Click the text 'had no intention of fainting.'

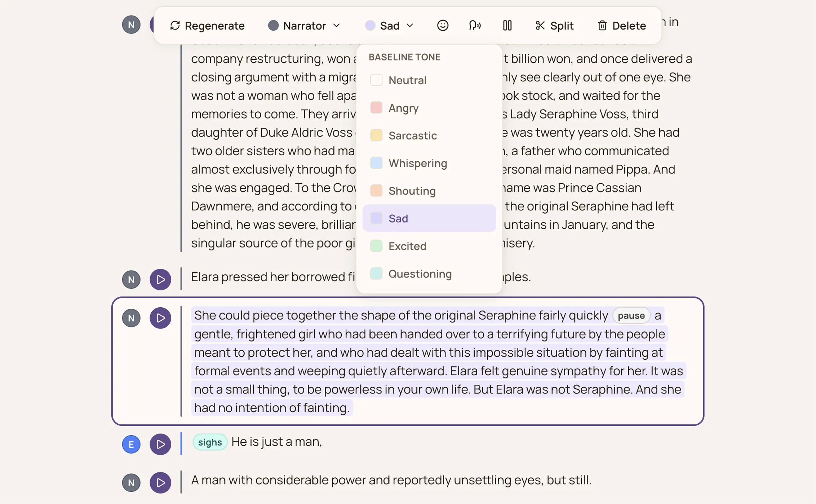[x=272, y=408]
